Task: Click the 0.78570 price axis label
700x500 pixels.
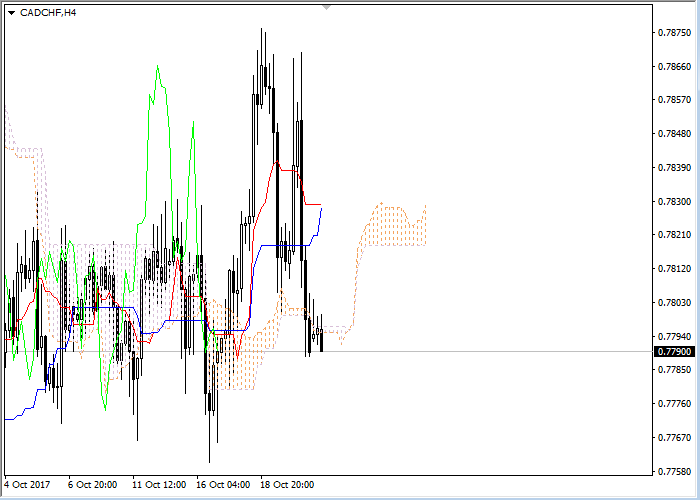Action: point(675,100)
